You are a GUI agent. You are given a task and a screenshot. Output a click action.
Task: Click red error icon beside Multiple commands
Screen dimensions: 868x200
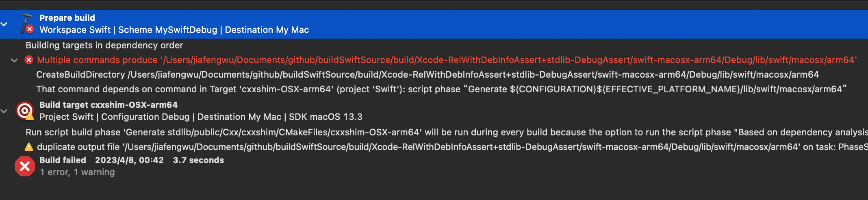pos(29,60)
